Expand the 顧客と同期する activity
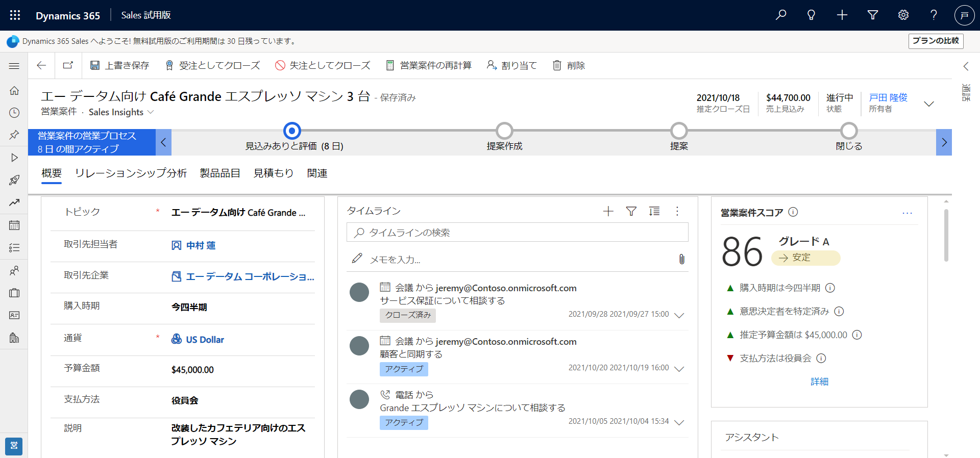This screenshot has height=458, width=980. pos(679,368)
